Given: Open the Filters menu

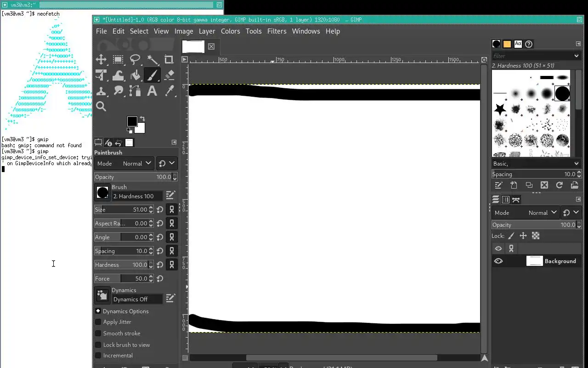Looking at the screenshot, I should point(277,31).
